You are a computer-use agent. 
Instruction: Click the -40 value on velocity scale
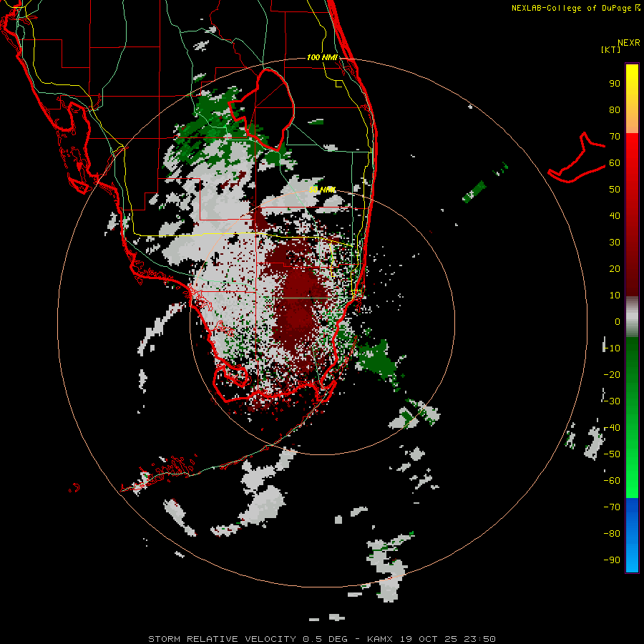pos(612,428)
